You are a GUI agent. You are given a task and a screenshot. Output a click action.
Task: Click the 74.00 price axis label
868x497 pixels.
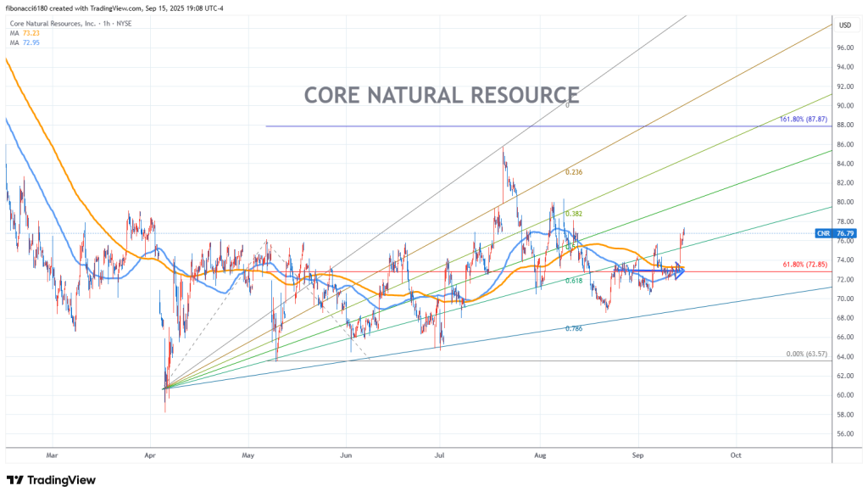tap(845, 260)
